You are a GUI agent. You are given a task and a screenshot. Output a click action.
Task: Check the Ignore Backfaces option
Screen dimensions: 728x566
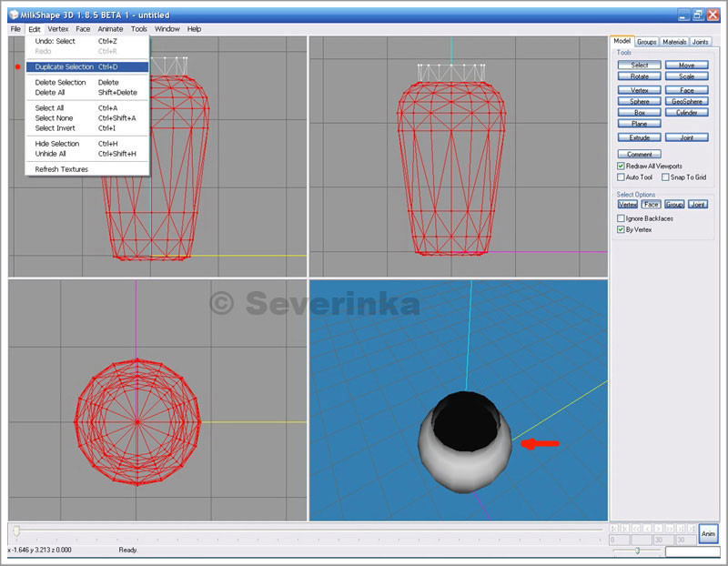(x=621, y=218)
